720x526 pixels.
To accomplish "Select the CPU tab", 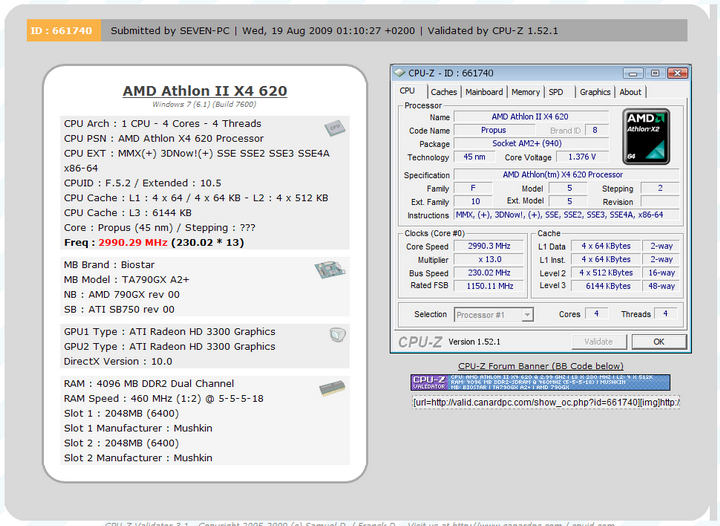I will click(408, 91).
